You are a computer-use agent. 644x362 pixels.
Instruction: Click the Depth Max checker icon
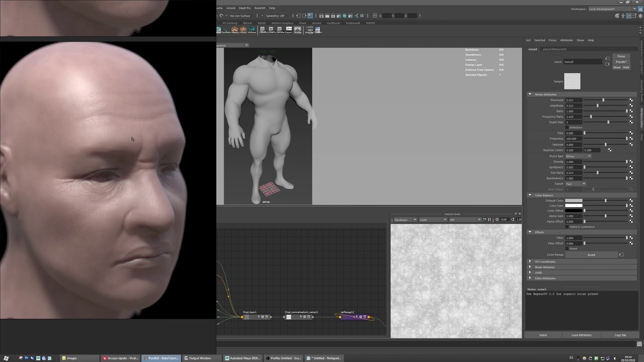631,122
